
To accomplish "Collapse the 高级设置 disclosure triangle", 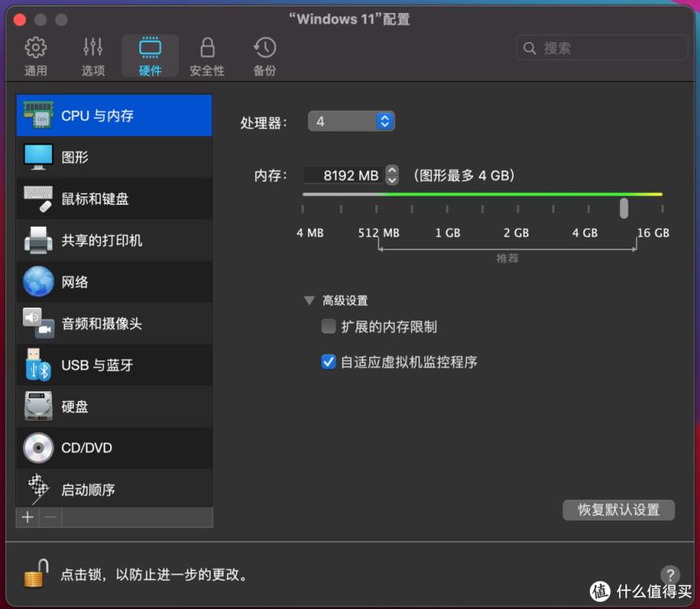I will point(309,300).
